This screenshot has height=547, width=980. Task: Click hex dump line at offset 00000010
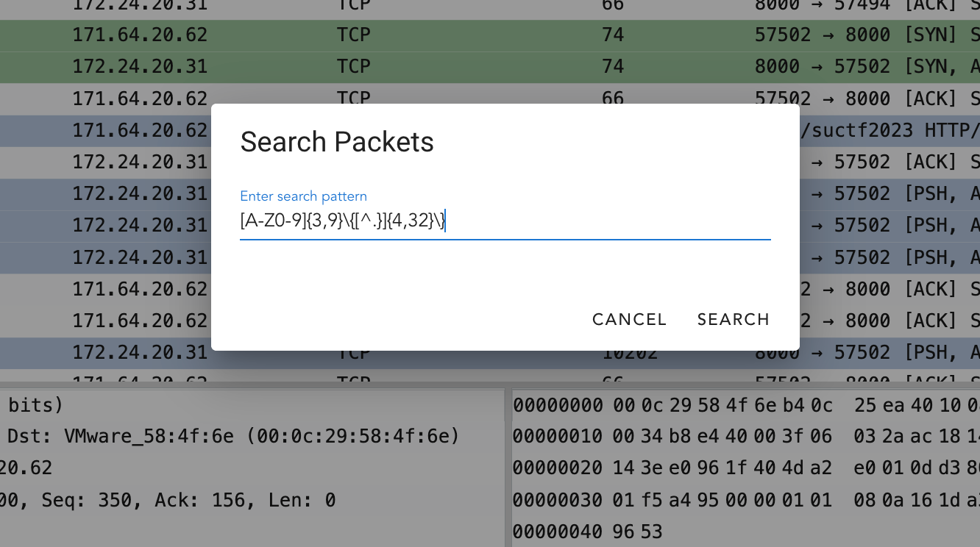746,437
